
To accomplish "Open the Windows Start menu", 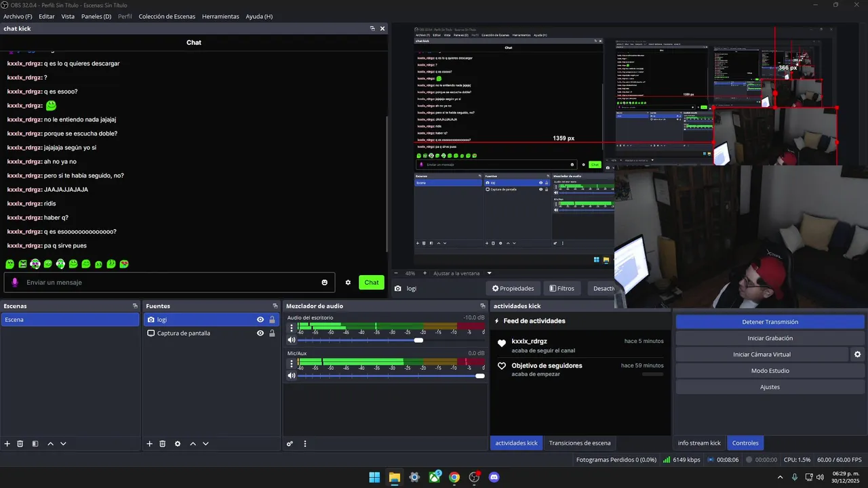I will [374, 477].
